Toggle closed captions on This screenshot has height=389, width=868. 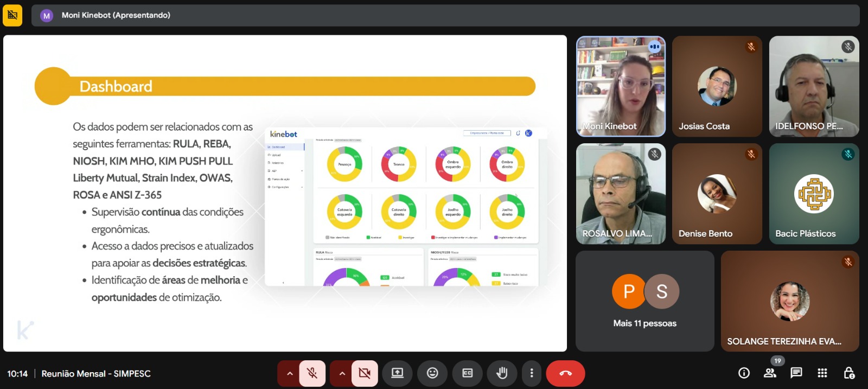(x=467, y=373)
